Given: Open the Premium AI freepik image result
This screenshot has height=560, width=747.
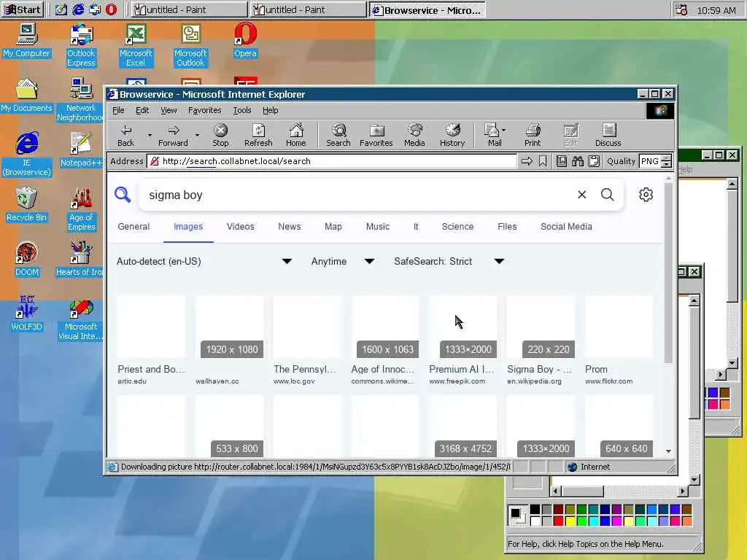Looking at the screenshot, I should (462, 341).
